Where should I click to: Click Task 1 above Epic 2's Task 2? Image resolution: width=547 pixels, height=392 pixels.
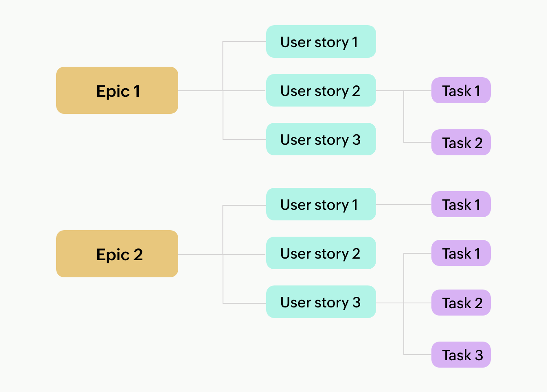[x=461, y=253]
